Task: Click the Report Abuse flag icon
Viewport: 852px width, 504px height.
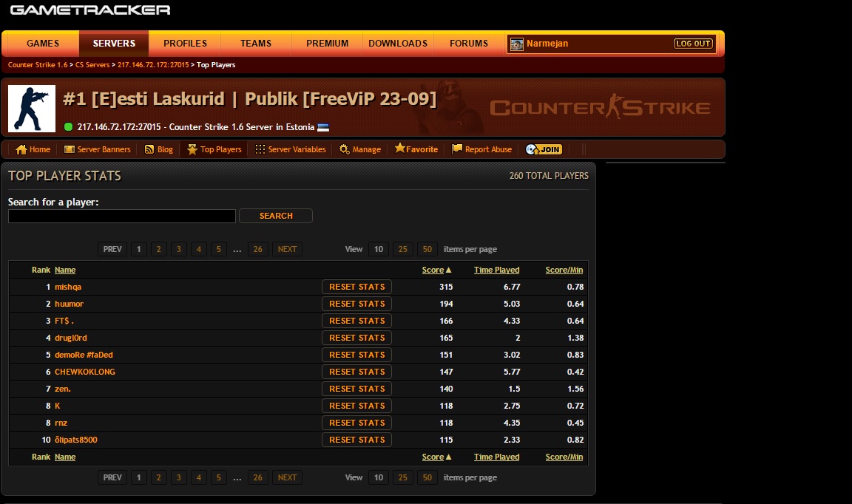Action: click(x=457, y=149)
